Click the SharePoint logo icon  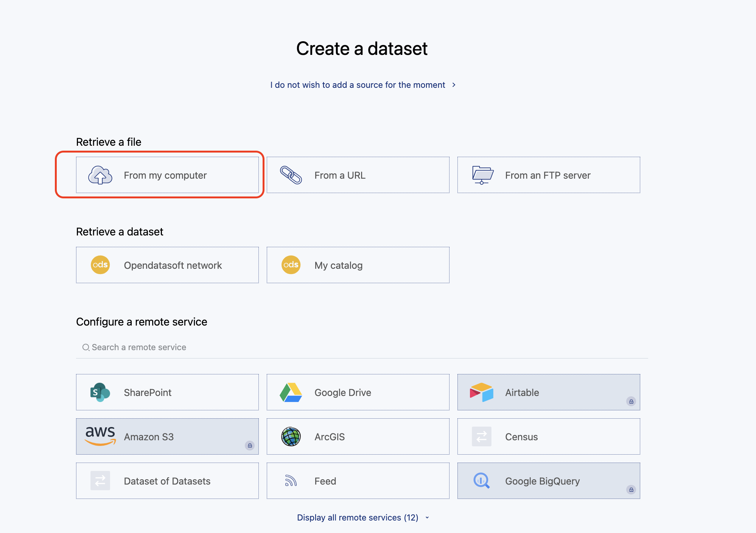(100, 393)
